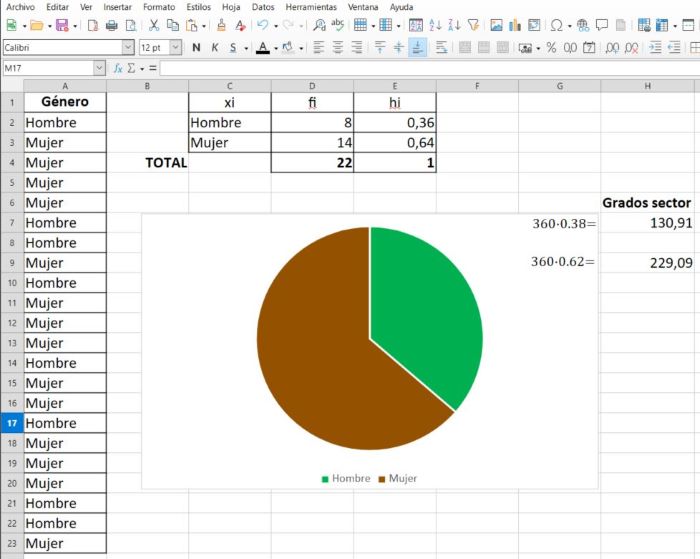Open the Paste options arrow

tap(204, 26)
